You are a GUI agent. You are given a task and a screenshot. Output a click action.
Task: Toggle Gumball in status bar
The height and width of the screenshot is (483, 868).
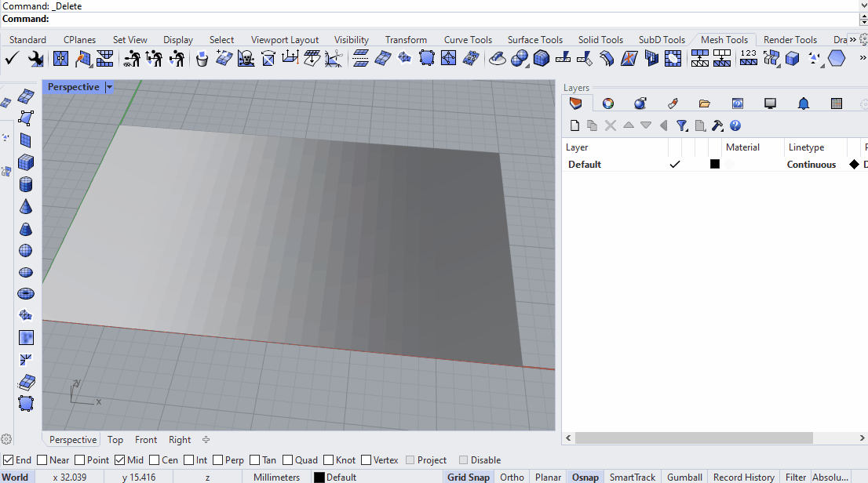click(684, 477)
